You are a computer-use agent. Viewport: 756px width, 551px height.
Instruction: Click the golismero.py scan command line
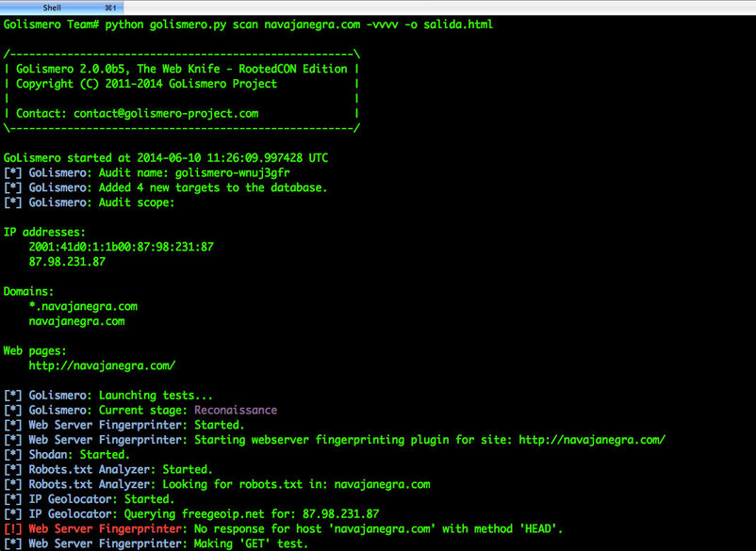coord(248,24)
